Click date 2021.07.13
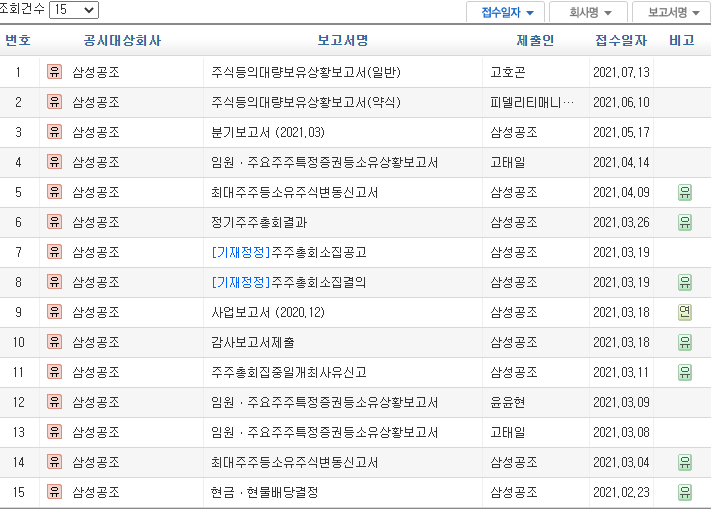716x509 pixels. 621,72
